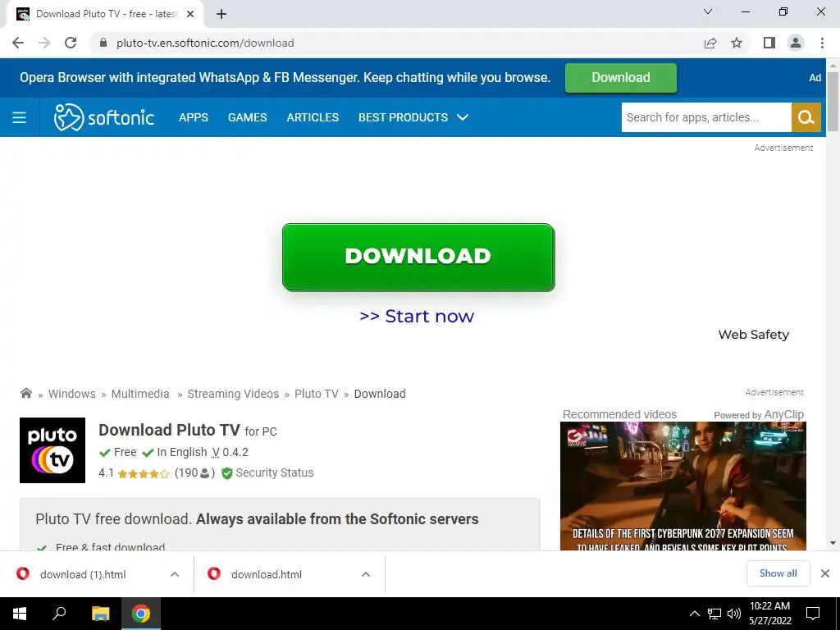Image resolution: width=840 pixels, height=630 pixels.
Task: Open the Chrome profile avatar
Action: coord(796,43)
